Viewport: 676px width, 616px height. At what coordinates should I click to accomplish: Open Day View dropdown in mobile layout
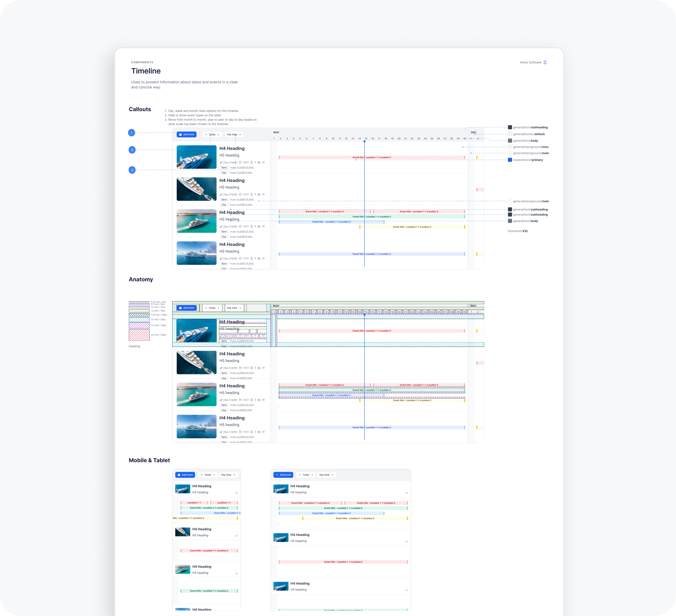(x=228, y=475)
